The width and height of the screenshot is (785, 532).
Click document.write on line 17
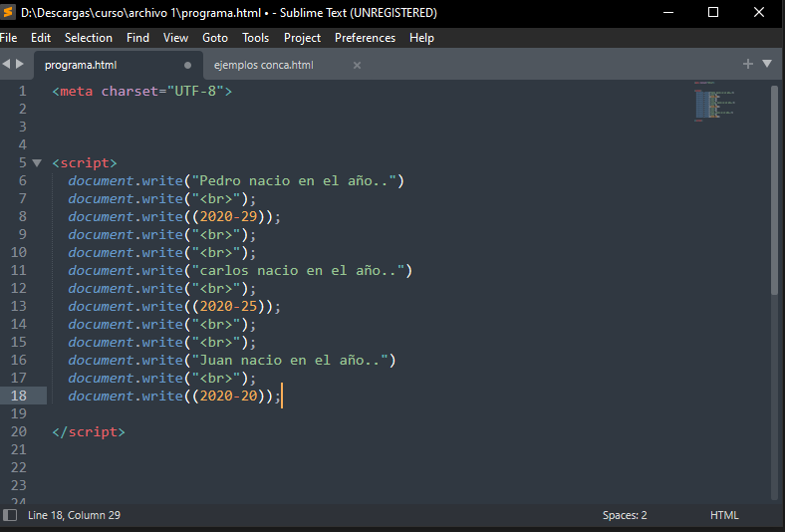click(x=126, y=378)
